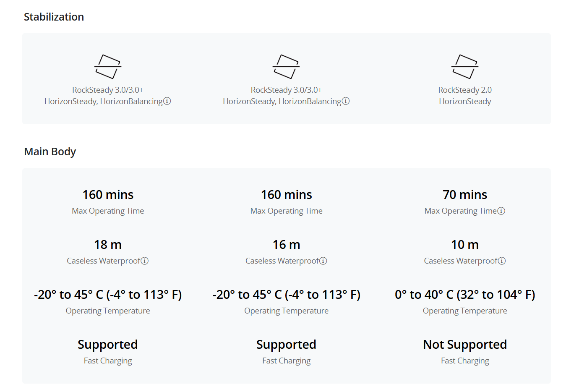Click Operating Temperature label under 0° to 40° C
Viewport: 579px width, 392px height.
click(465, 311)
